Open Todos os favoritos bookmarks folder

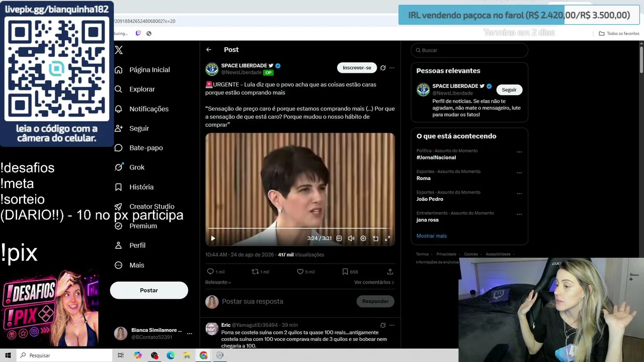point(619,34)
